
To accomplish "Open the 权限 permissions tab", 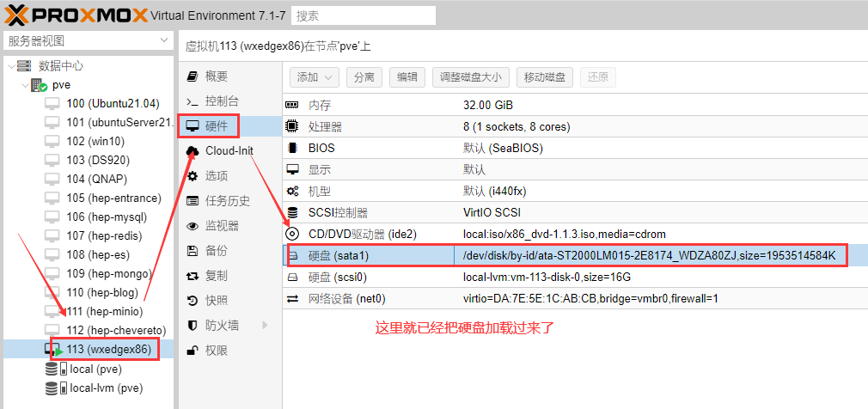I will pyautogui.click(x=217, y=351).
